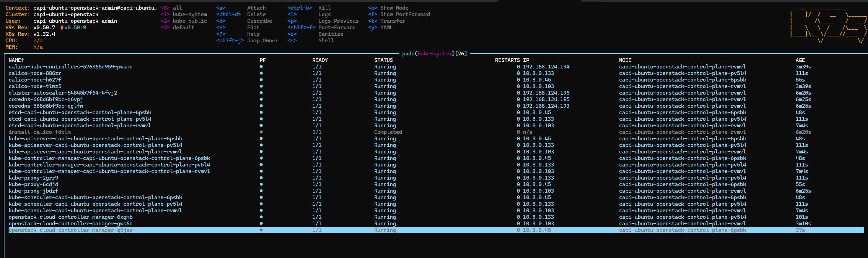Click the dot for coredns-668d6bf9bc-d6vpj
The height and width of the screenshot is (258, 868).
pos(261,99)
